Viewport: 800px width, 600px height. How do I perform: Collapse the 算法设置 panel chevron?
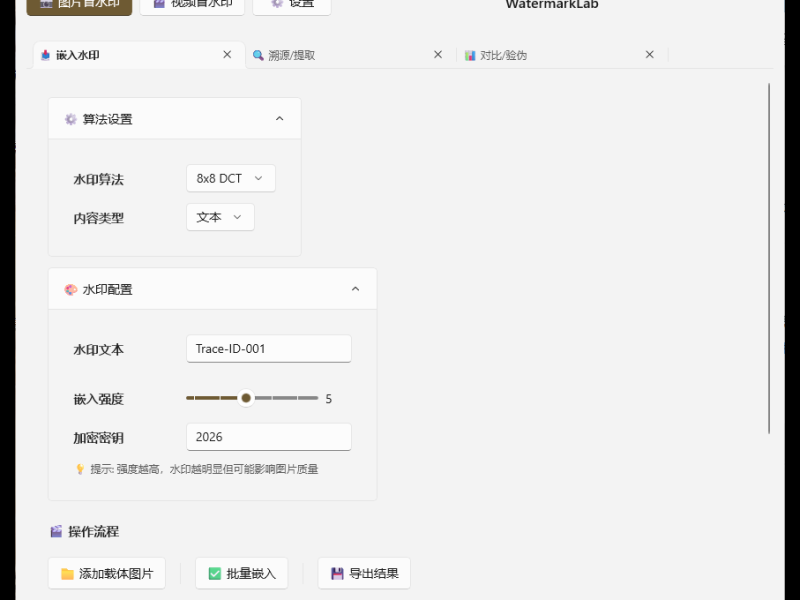(x=280, y=118)
